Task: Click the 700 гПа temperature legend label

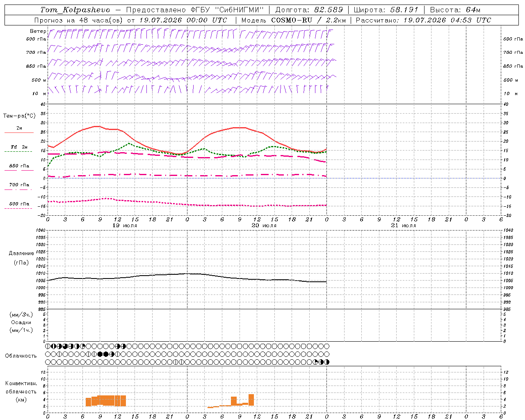Action: click(x=19, y=185)
